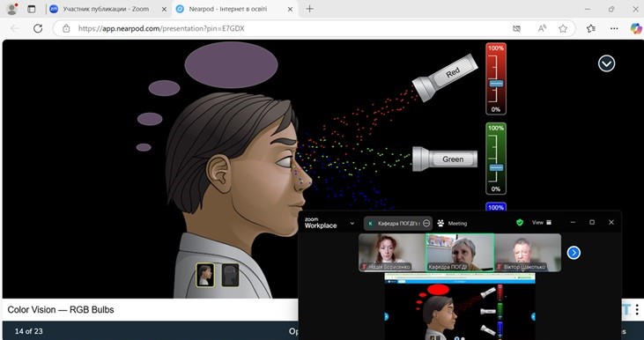Image resolution: width=644 pixels, height=340 pixels.
Task: Add page to favorites star icon
Action: coord(563,28)
